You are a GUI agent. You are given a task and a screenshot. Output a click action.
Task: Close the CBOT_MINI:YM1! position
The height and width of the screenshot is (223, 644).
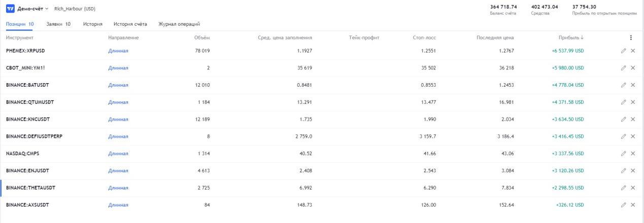tap(633, 68)
